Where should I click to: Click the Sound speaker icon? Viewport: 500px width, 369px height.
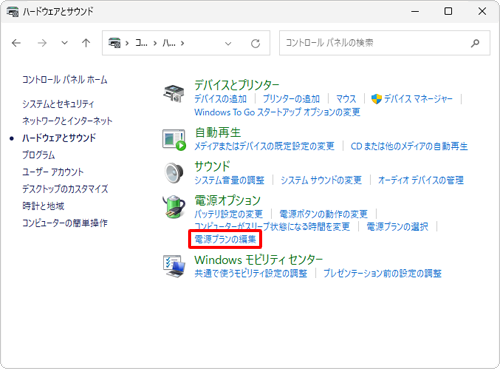174,173
